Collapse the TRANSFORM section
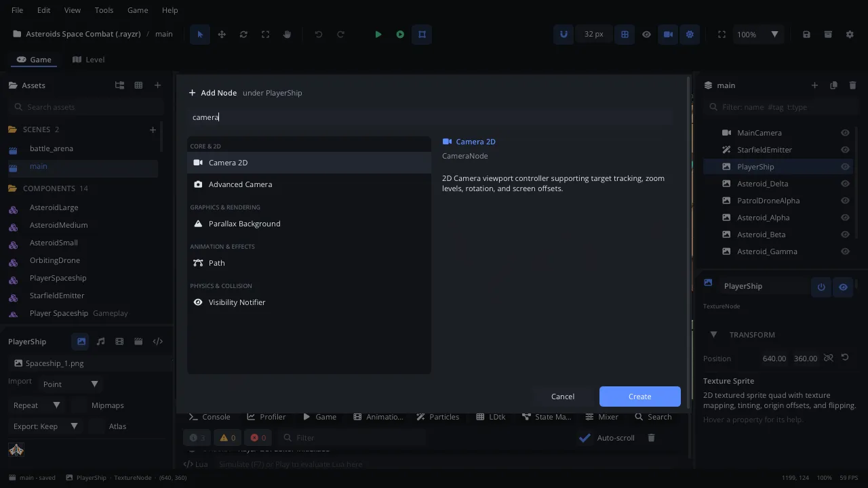Screen dimensions: 868x488 [x=713, y=335]
